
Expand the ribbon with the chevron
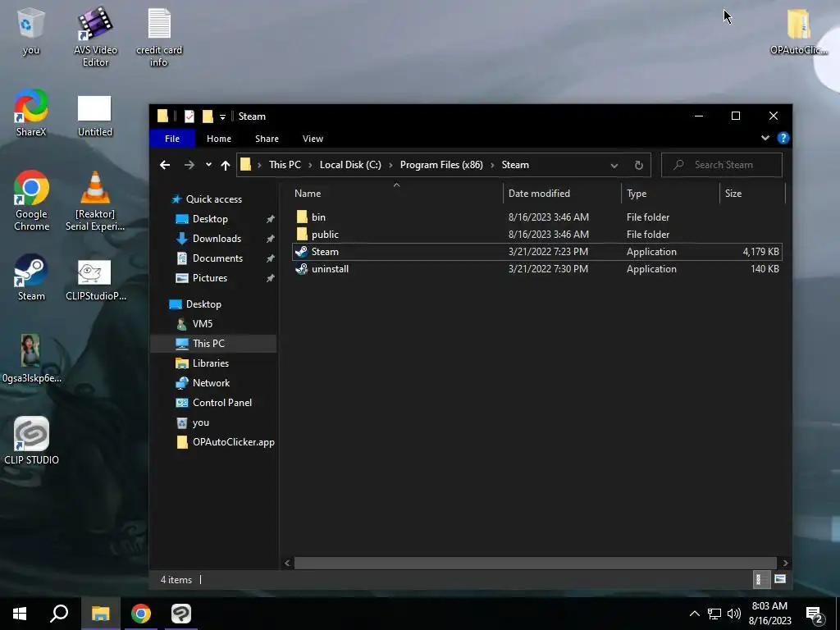tap(765, 138)
